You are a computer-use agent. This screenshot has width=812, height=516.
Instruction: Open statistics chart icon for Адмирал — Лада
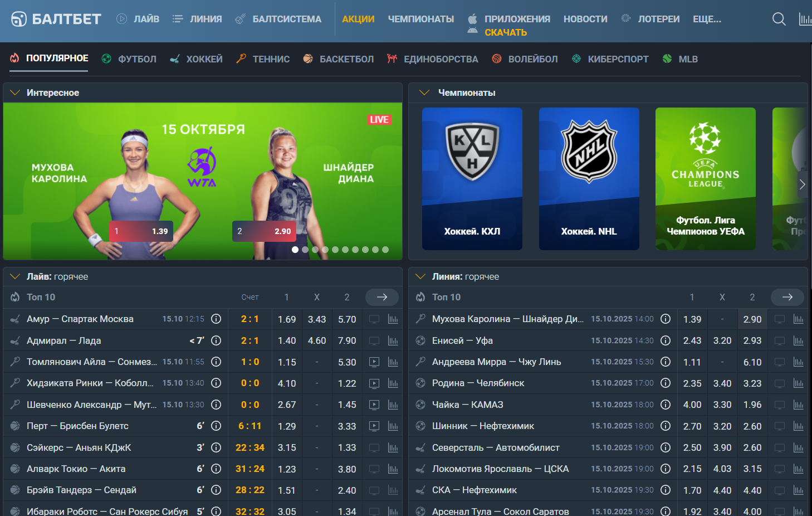coord(393,340)
